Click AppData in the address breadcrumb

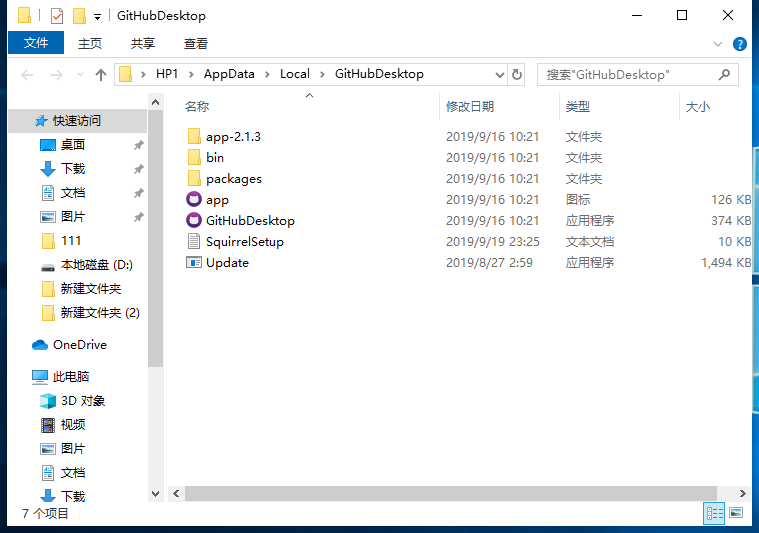click(x=229, y=74)
